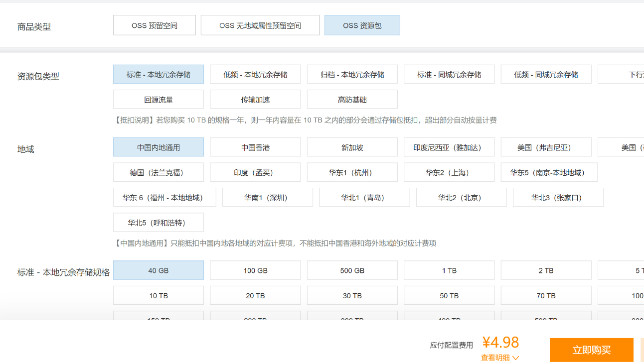Screen dimensions: 644x363
Task: Select region 中国内地通用
Action: [159, 147]
